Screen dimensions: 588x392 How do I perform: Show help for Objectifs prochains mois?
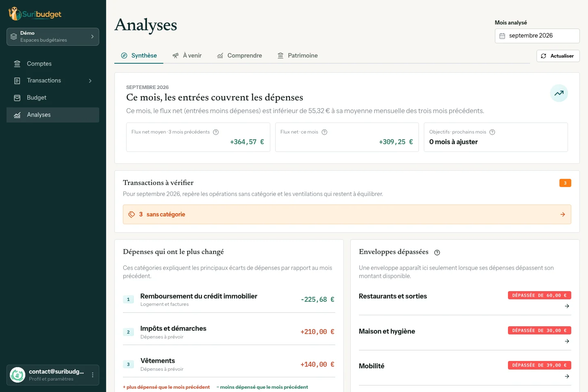click(x=492, y=132)
